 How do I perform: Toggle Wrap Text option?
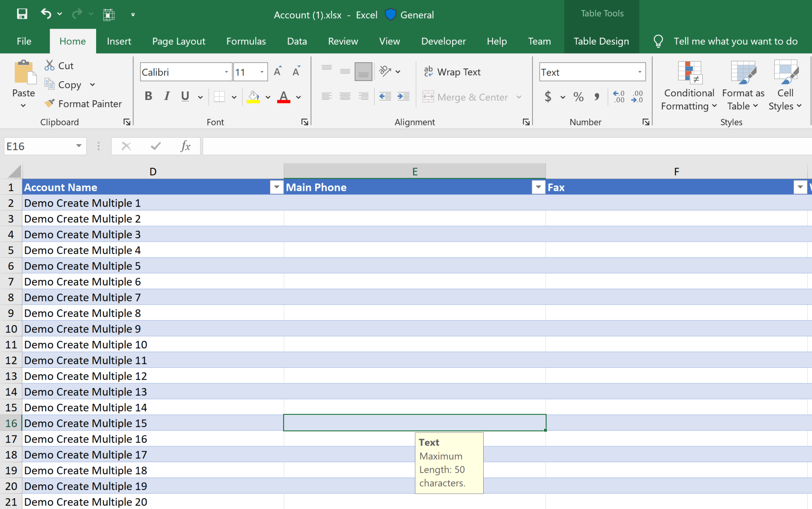452,72
